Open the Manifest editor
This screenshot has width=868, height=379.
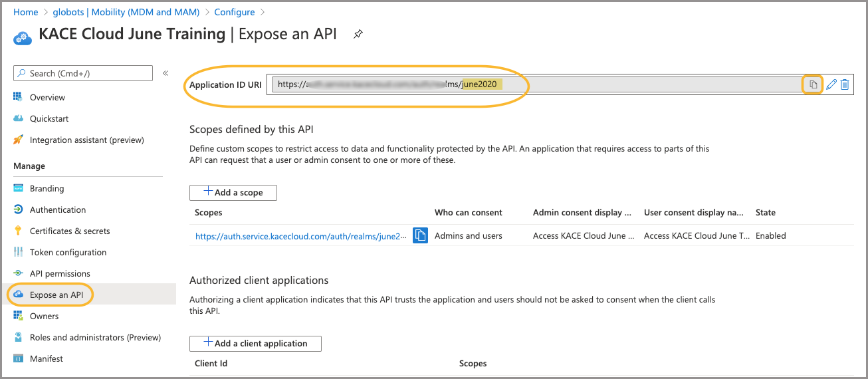[47, 358]
